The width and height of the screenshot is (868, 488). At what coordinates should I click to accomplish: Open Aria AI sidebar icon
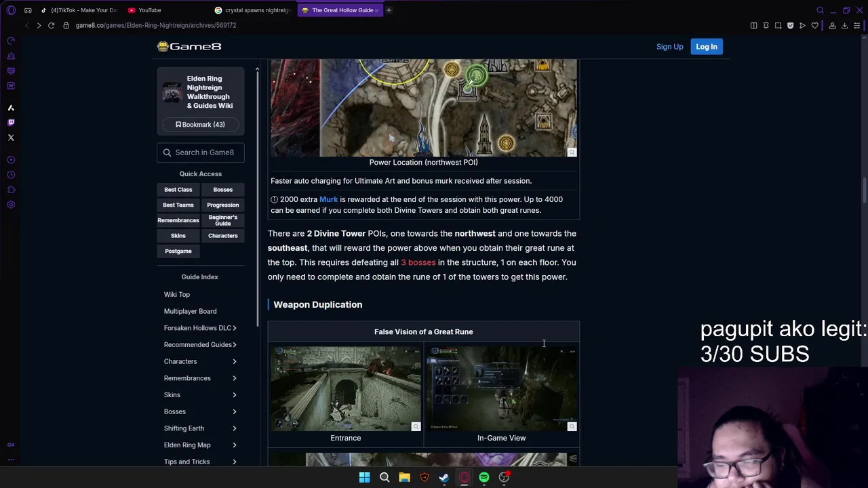tap(11, 108)
